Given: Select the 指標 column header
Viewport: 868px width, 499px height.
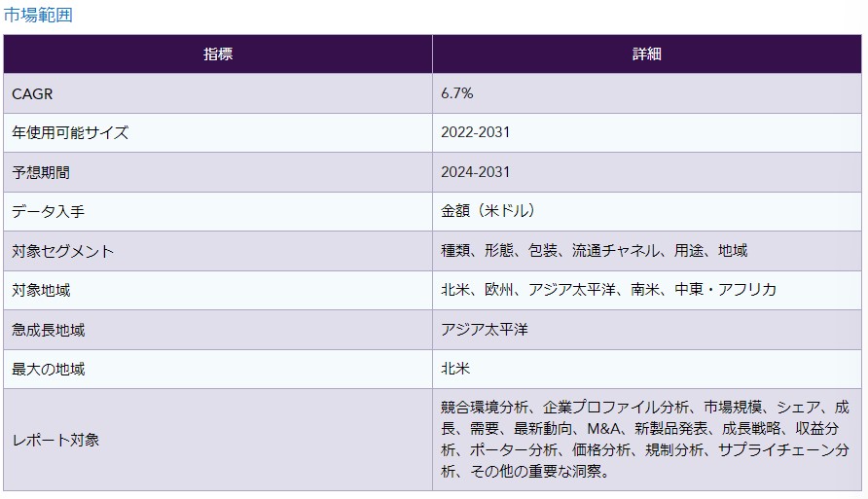Looking at the screenshot, I should point(218,54).
